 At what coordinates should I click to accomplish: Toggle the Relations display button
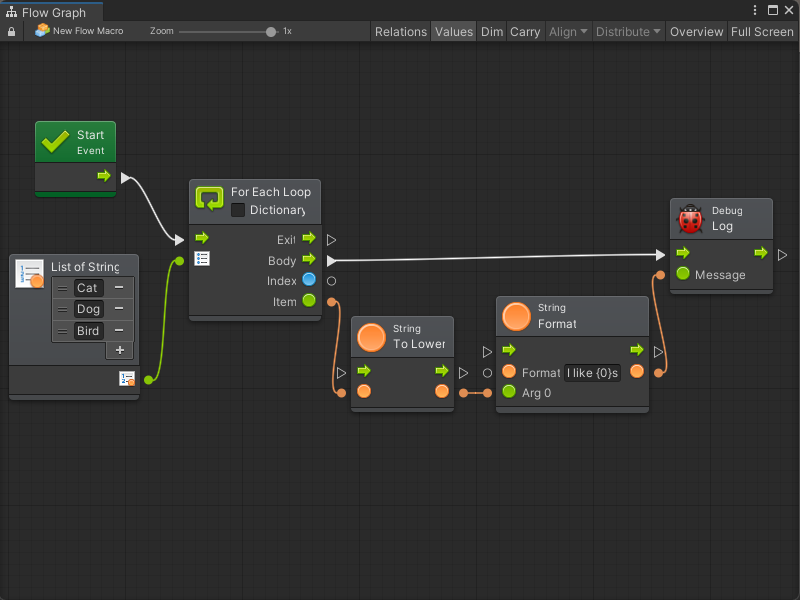coord(400,32)
